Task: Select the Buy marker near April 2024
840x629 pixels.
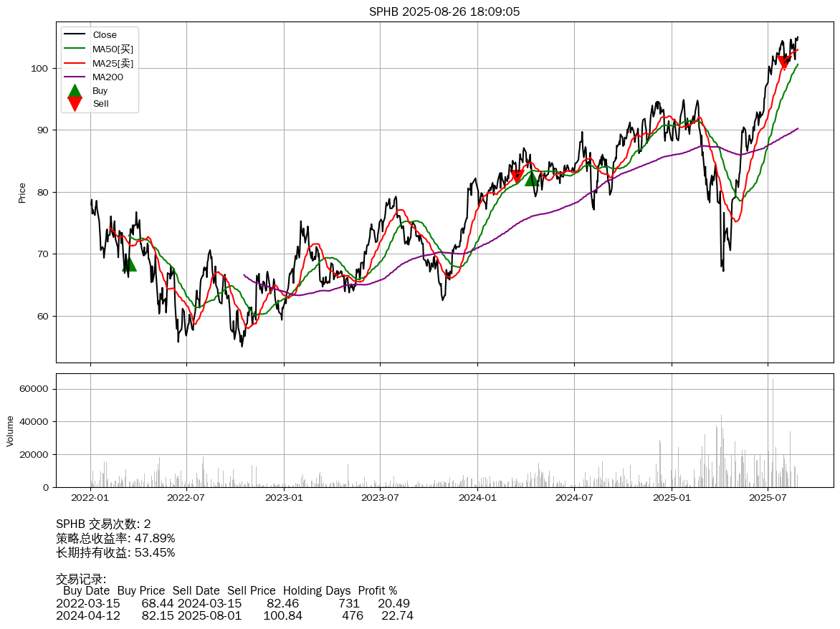Action: pos(531,178)
